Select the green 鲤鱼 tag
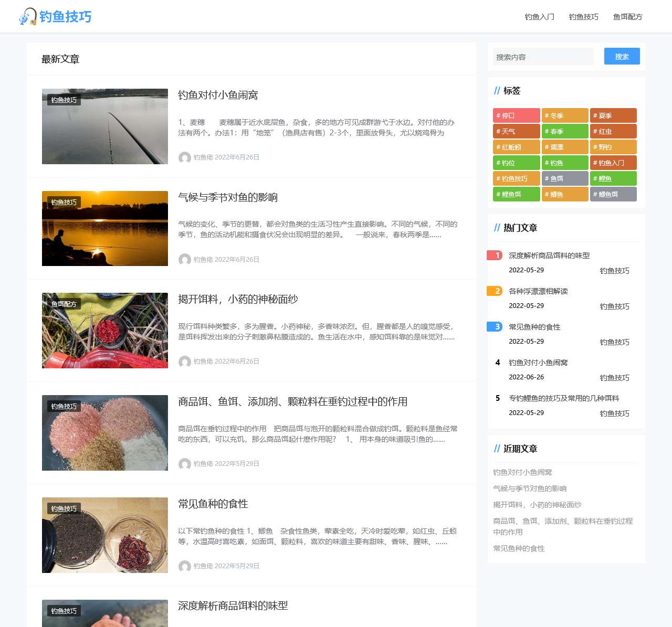The height and width of the screenshot is (627, 672). pyautogui.click(x=613, y=178)
